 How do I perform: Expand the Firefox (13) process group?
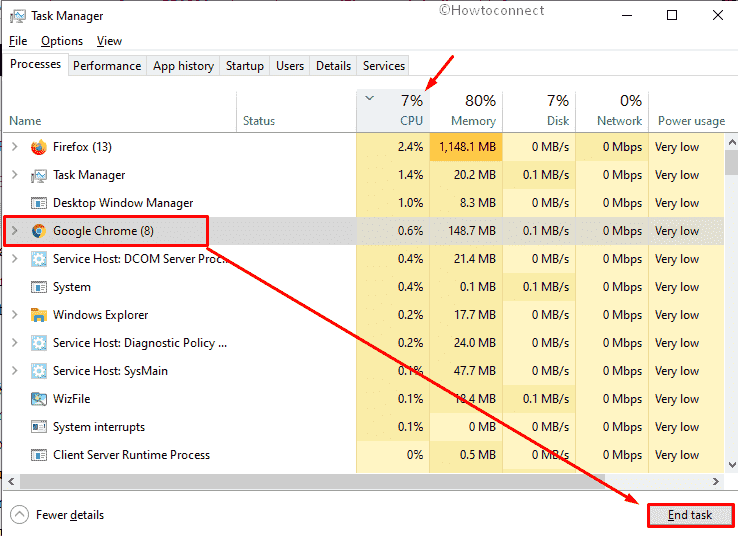click(15, 147)
